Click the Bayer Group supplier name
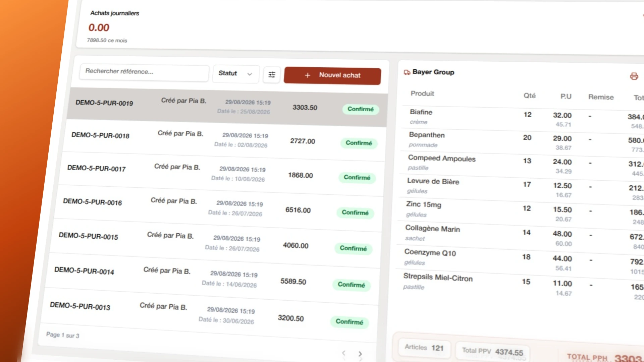The image size is (644, 362). (433, 72)
